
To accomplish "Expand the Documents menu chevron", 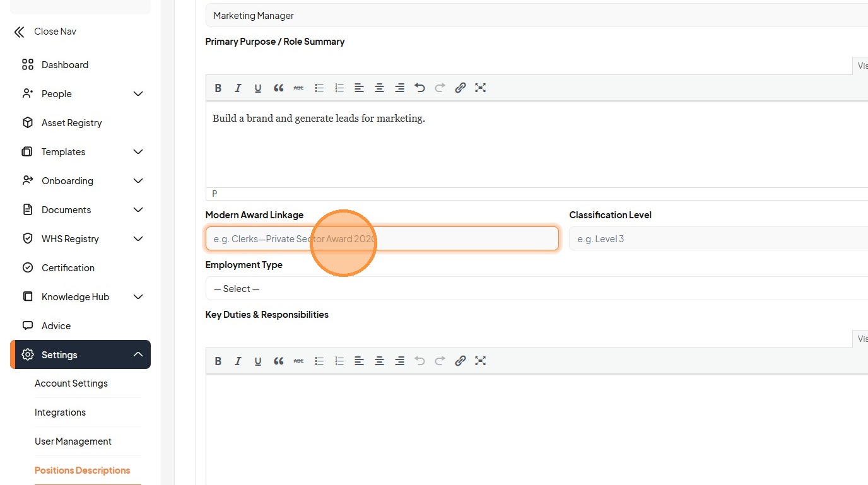I will [138, 210].
